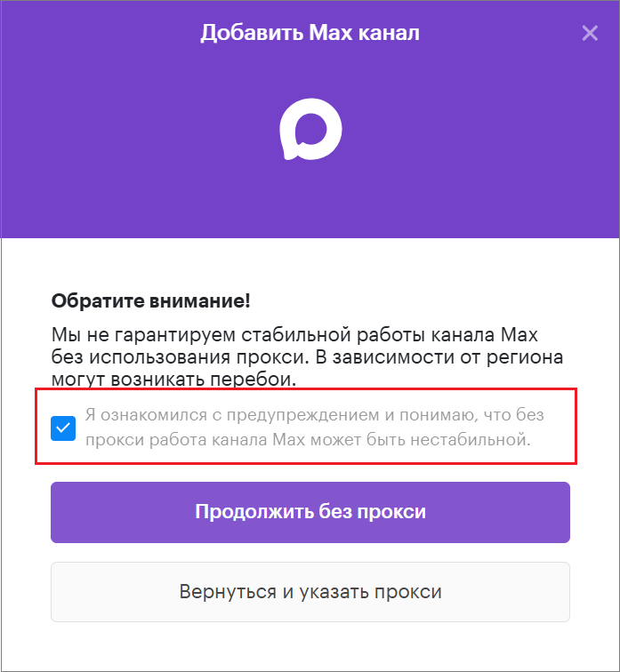Click the white checkmark in blue box
Viewport: 620px width, 672px height.
(63, 428)
